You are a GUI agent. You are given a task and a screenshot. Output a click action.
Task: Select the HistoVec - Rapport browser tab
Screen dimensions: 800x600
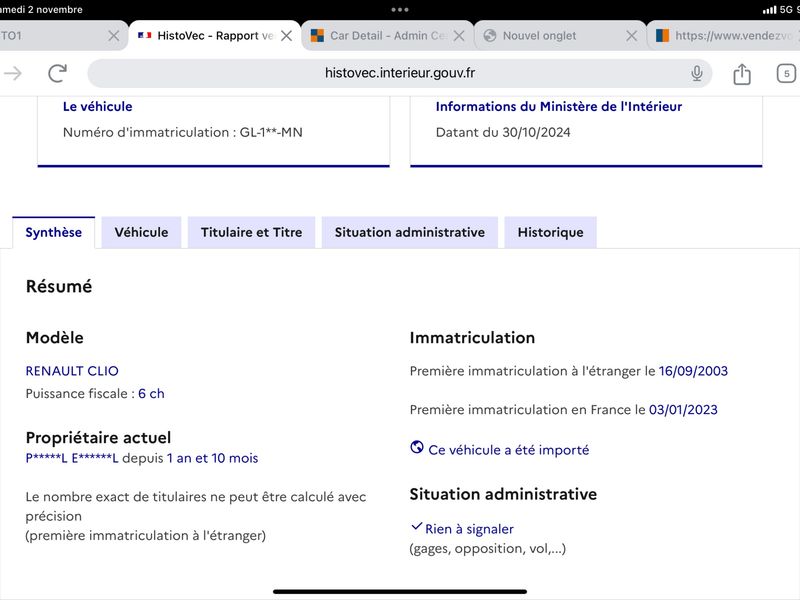(215, 36)
